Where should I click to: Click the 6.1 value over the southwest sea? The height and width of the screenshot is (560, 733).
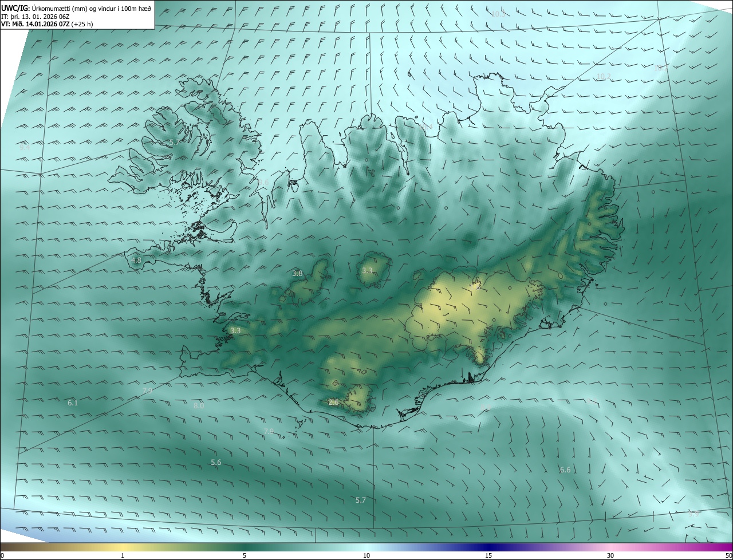click(73, 403)
